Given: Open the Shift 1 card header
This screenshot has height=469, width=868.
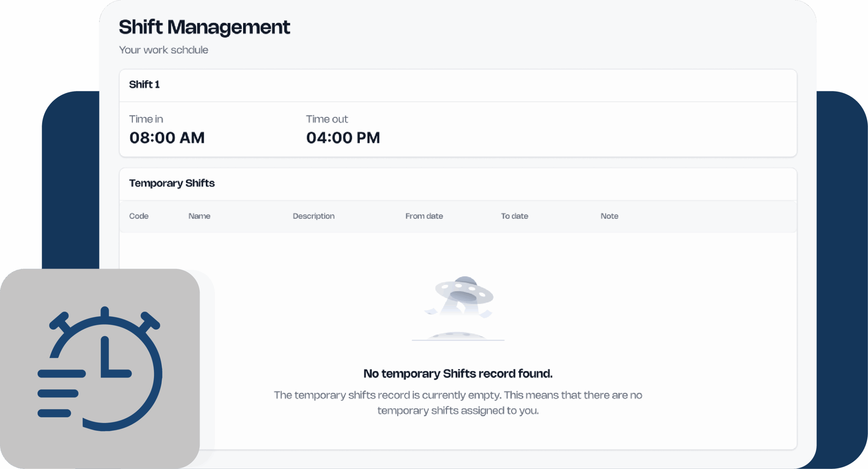Looking at the screenshot, I should click(x=144, y=85).
